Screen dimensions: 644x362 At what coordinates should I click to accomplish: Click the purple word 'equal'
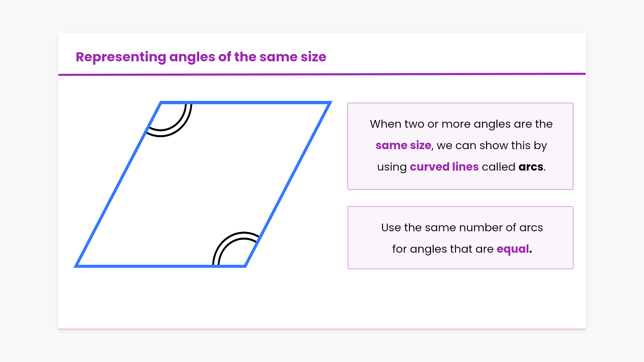coord(513,249)
